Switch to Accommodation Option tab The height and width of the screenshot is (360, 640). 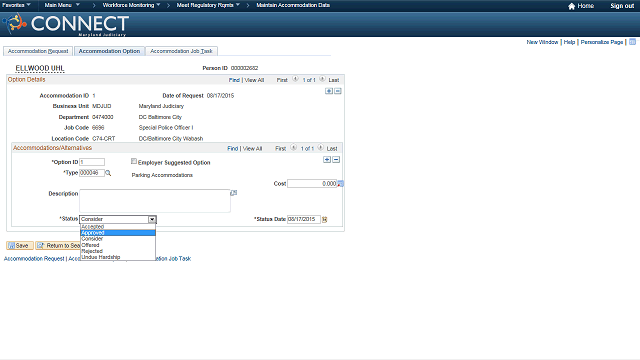[109, 51]
